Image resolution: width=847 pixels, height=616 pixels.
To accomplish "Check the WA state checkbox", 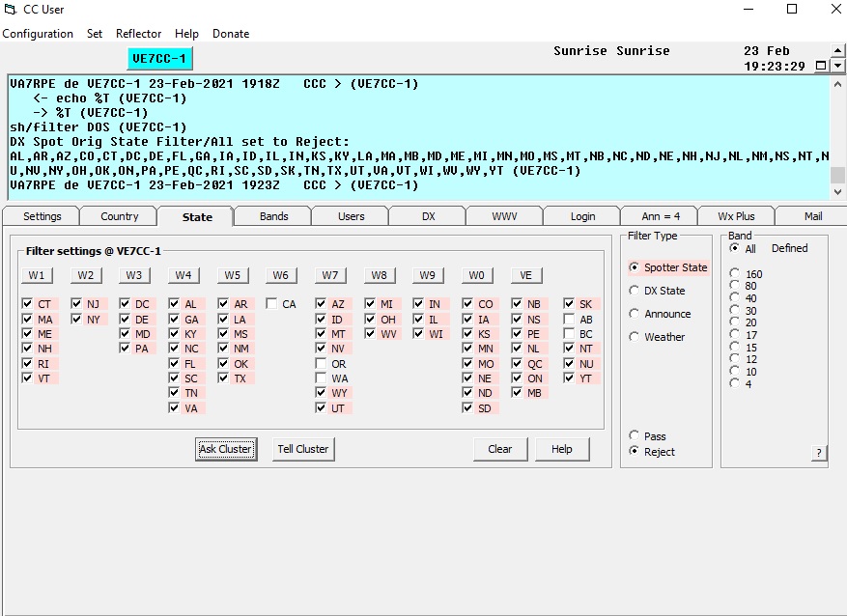I will click(x=321, y=378).
